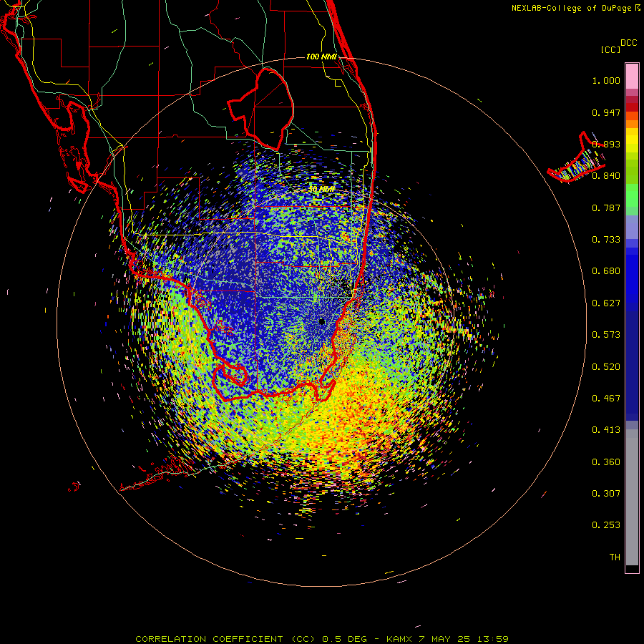Click the 0.253 scale value

pos(606,525)
